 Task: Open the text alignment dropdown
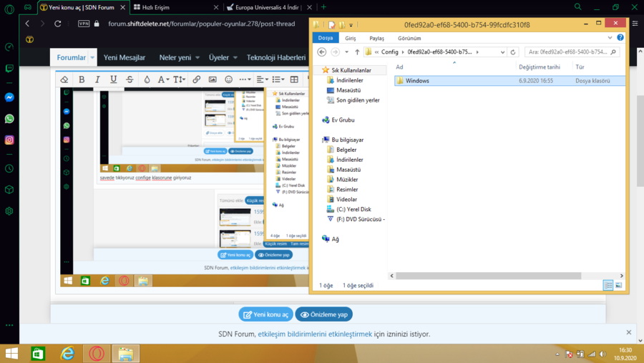click(x=262, y=79)
